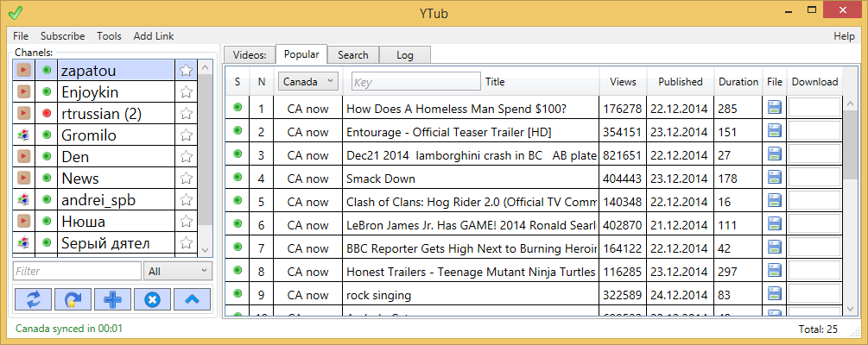Screen dimensions: 868x345
Task: Click channel list scrollbar down arrow
Action: coord(205,250)
